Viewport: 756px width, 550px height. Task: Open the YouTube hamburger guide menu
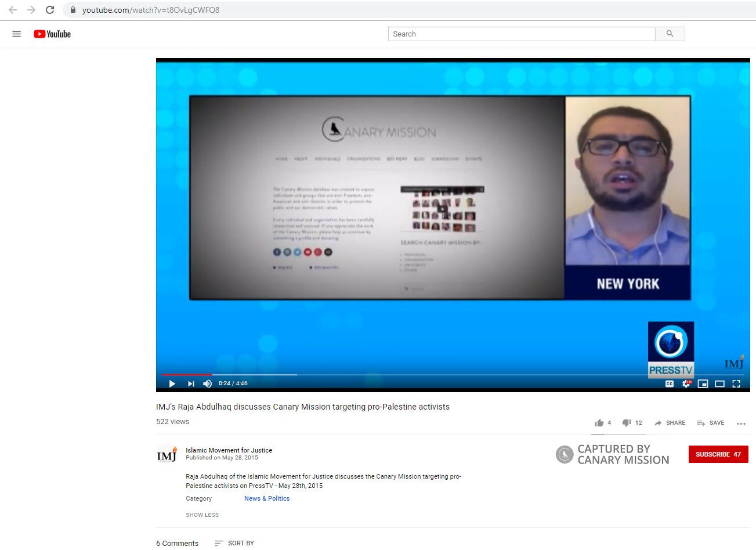(17, 34)
